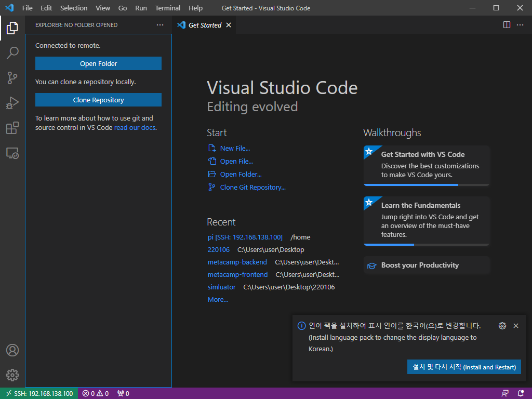Open the Help menu
This screenshot has height=399, width=532.
(x=195, y=8)
